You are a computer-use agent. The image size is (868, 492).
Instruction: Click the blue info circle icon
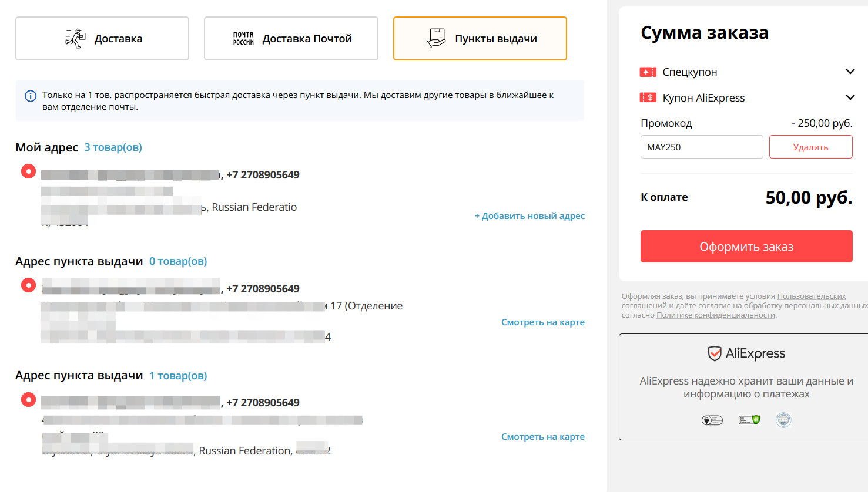tap(31, 96)
